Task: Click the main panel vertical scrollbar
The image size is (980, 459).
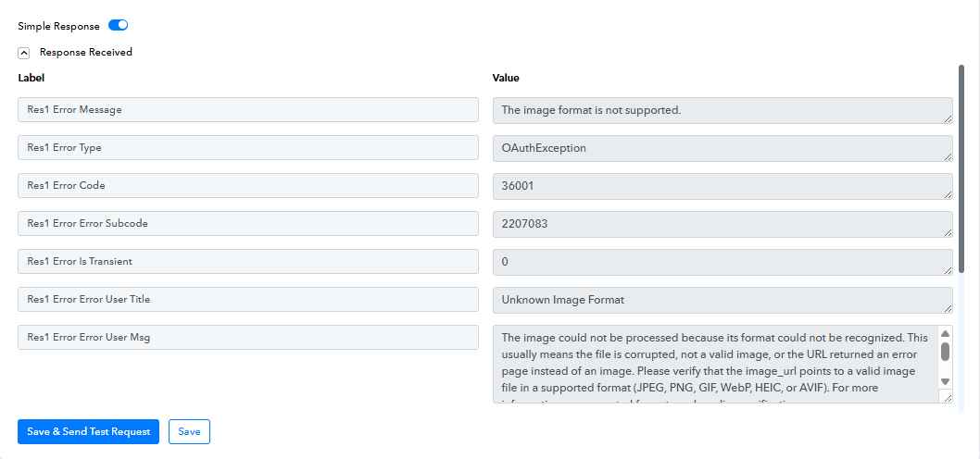Action: (961, 185)
